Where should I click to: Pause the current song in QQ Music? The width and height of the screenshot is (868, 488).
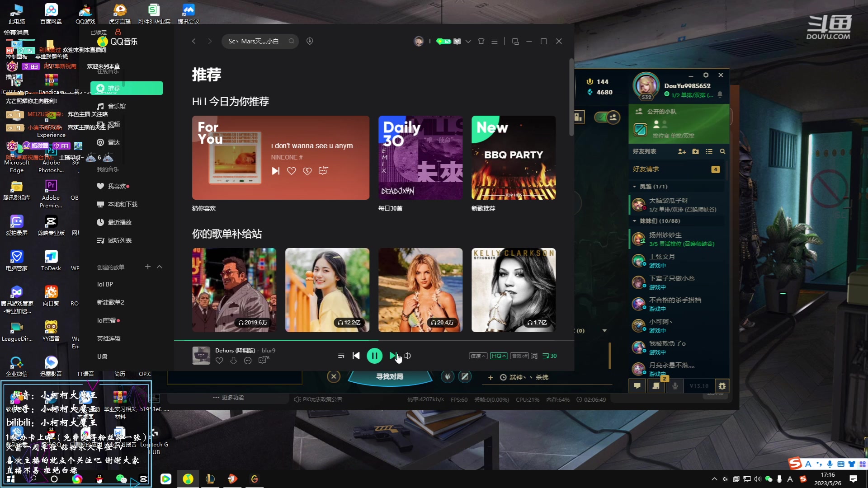[374, 356]
